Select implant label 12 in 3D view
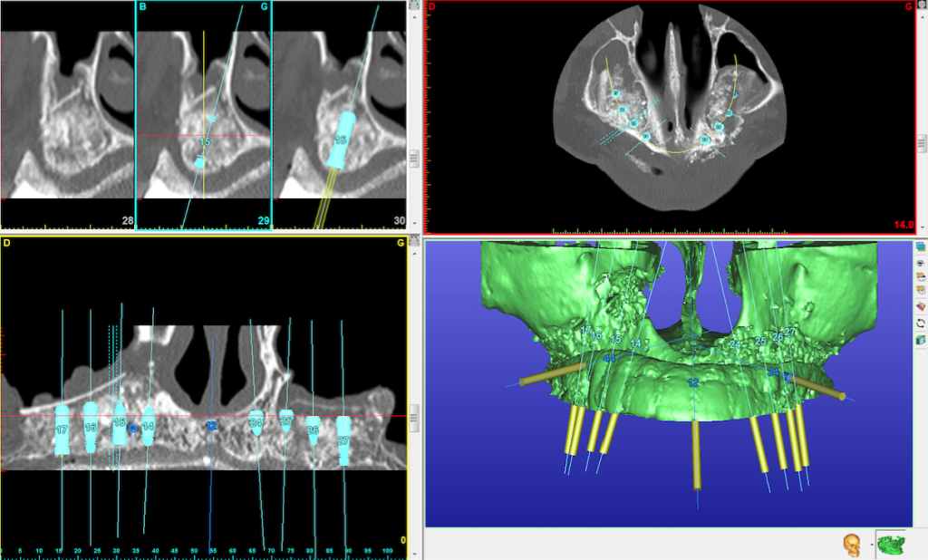 tap(693, 383)
